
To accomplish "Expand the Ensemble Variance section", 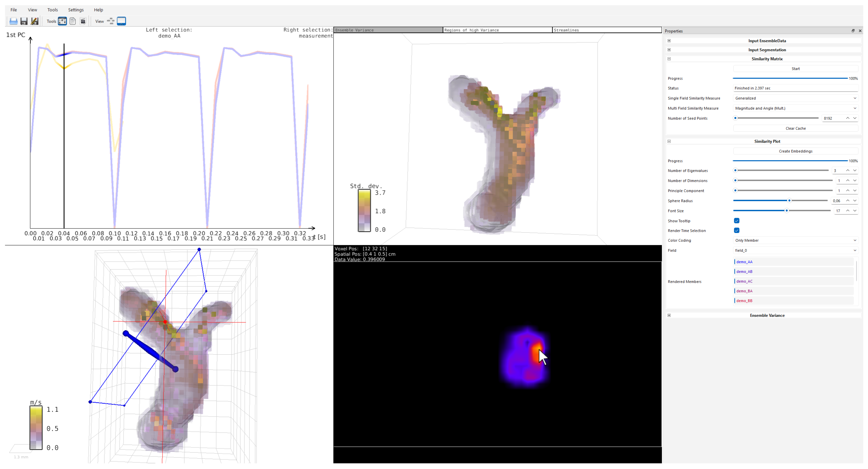I will coord(669,315).
